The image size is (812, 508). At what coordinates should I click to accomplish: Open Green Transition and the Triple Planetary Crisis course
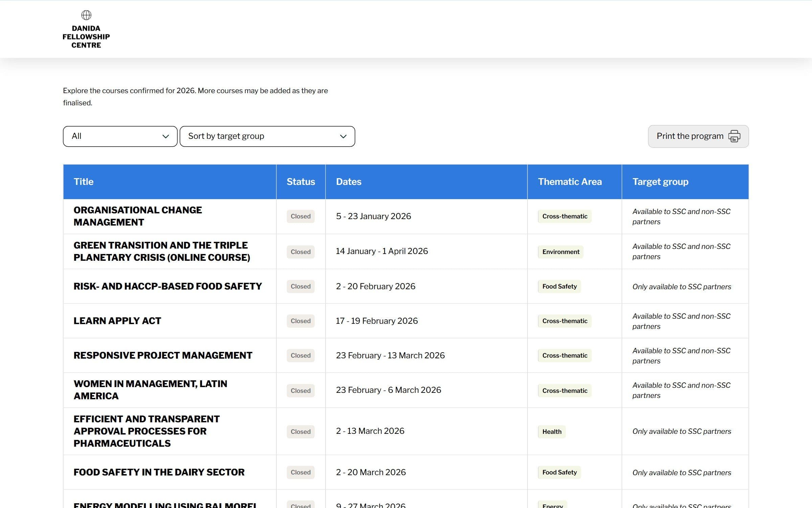(162, 251)
